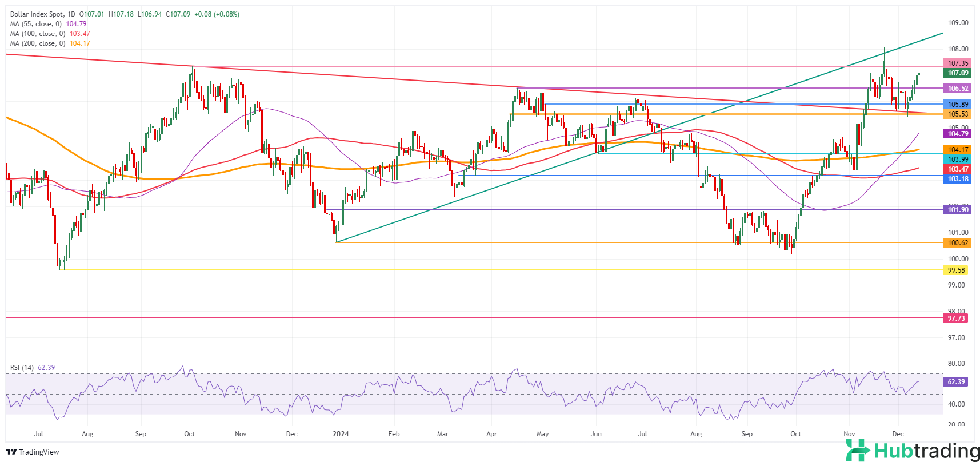Screen dimensions: 980x462
Task: Click the 103.18 blue level label
Action: click(958, 179)
